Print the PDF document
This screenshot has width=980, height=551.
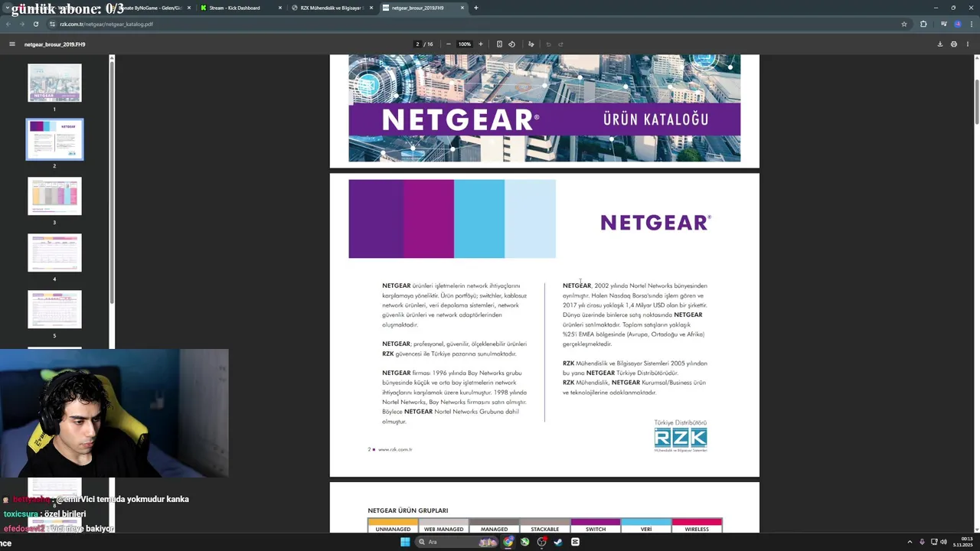click(x=954, y=44)
